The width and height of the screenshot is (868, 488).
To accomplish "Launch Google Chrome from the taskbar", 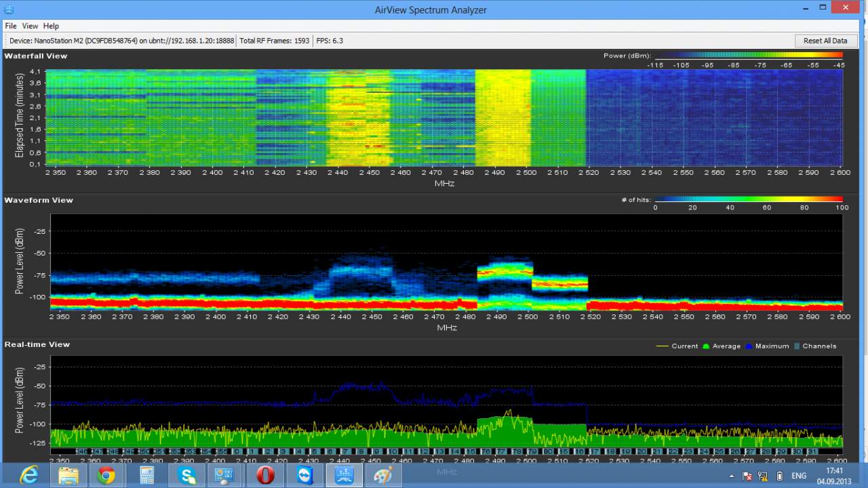I will [106, 476].
